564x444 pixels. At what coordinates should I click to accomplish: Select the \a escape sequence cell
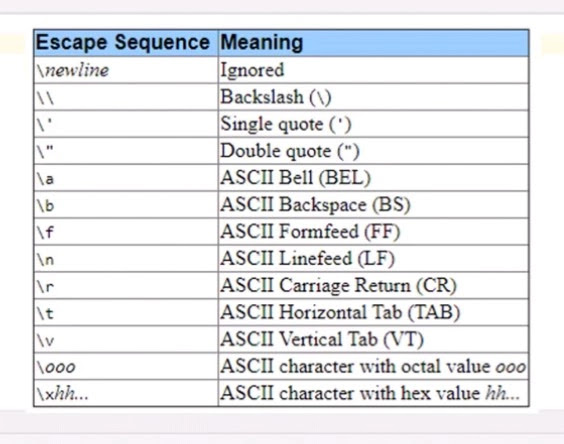click(x=126, y=178)
